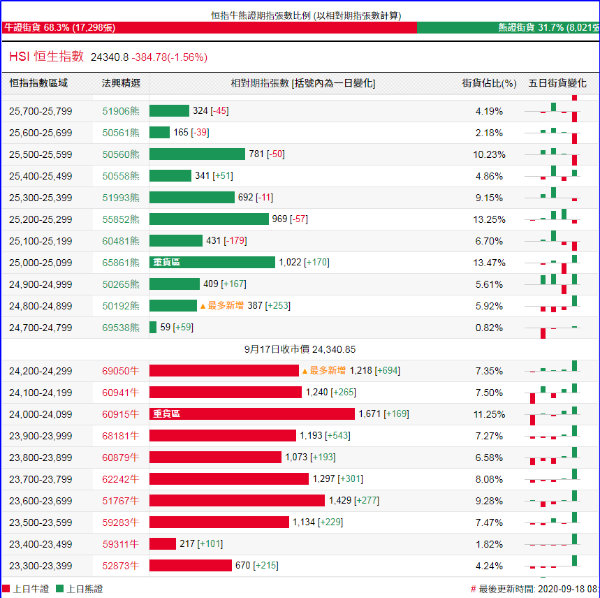This screenshot has width=600, height=598.
Task: Click the red bar beside 1,429 [+277]
Action: click(x=237, y=500)
